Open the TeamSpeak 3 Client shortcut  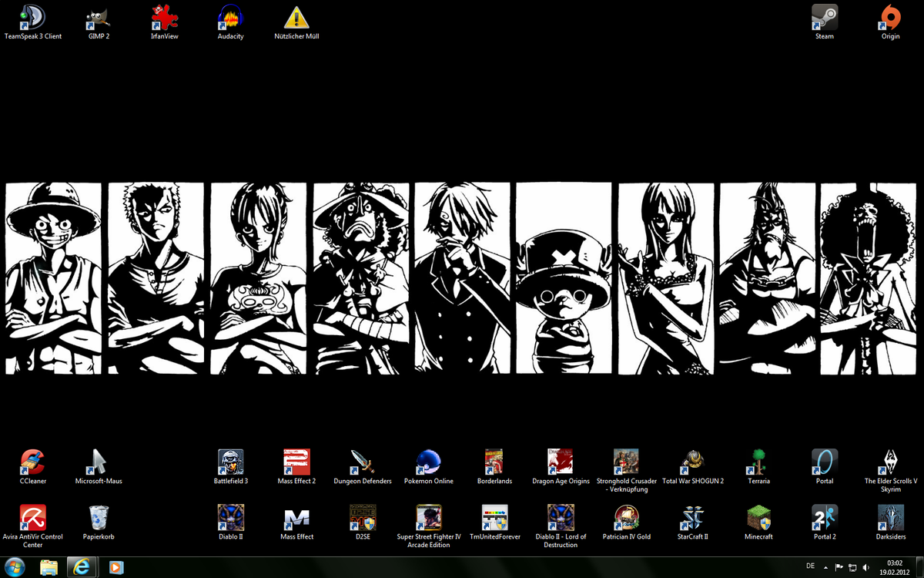coord(33,22)
